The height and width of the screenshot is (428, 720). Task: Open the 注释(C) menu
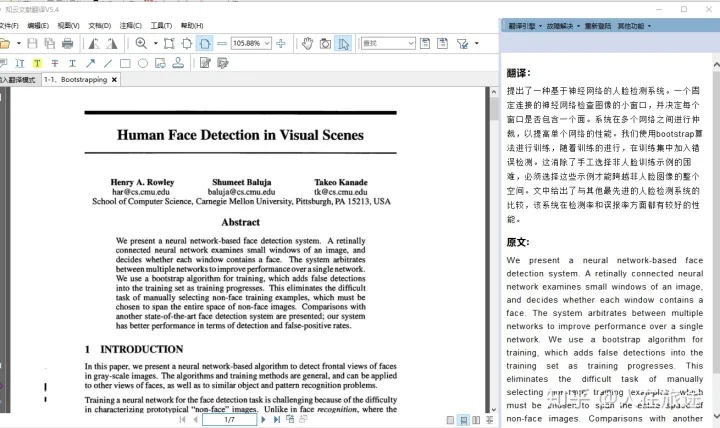[130, 26]
